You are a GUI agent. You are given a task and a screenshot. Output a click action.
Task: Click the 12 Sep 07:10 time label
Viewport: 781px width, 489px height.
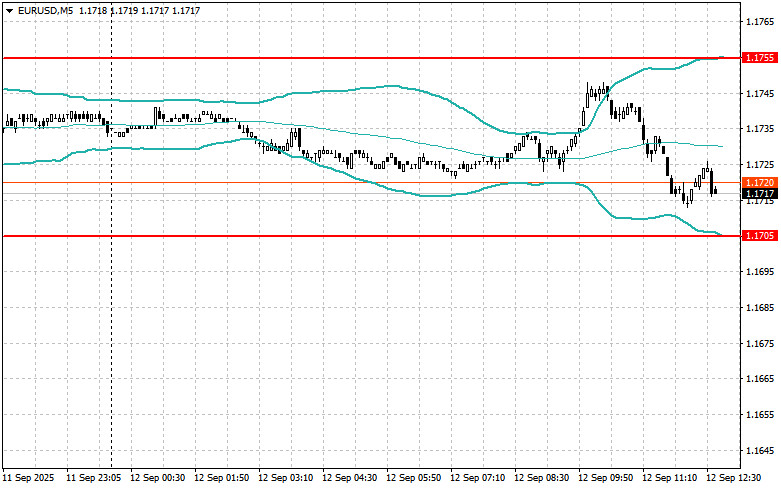tap(478, 478)
